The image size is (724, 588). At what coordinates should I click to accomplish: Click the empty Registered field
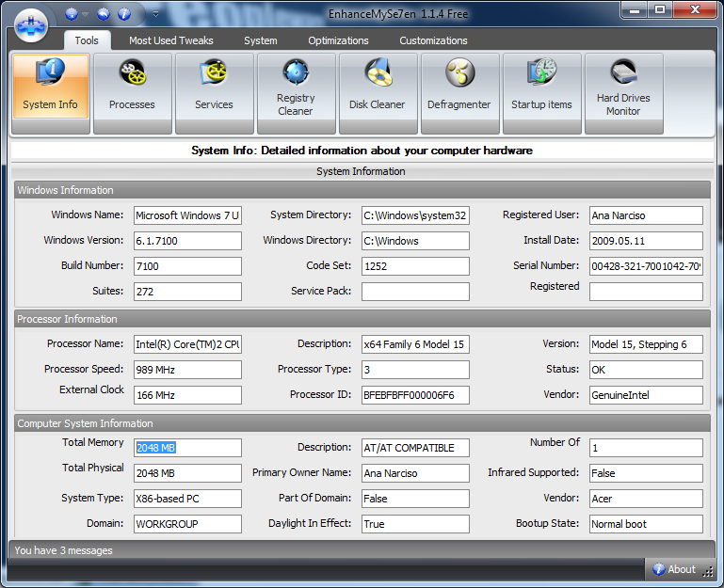point(646,292)
